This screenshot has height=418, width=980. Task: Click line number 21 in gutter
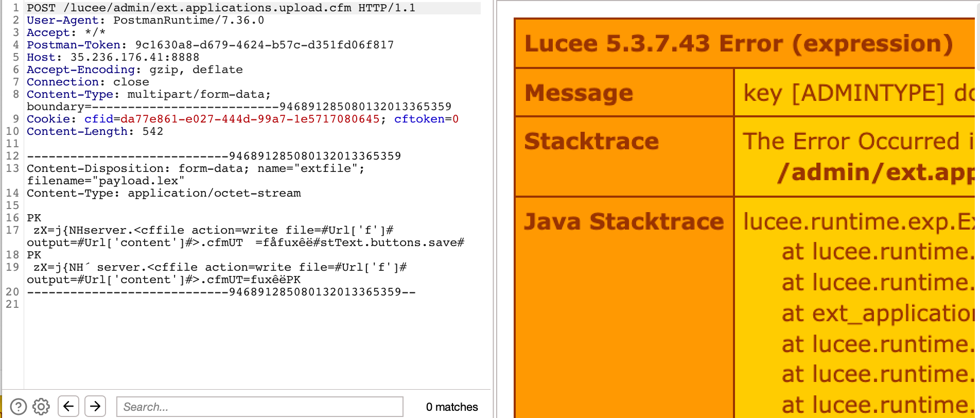(12, 305)
